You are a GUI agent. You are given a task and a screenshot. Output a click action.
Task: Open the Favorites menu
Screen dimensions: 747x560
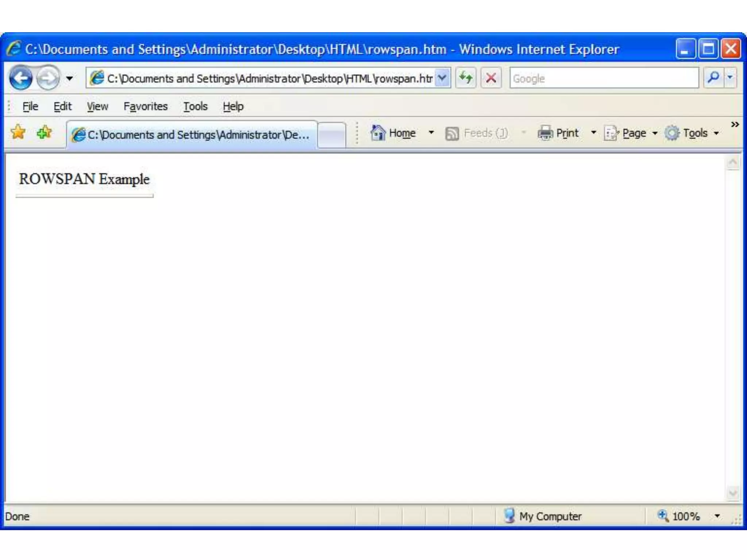coord(146,106)
